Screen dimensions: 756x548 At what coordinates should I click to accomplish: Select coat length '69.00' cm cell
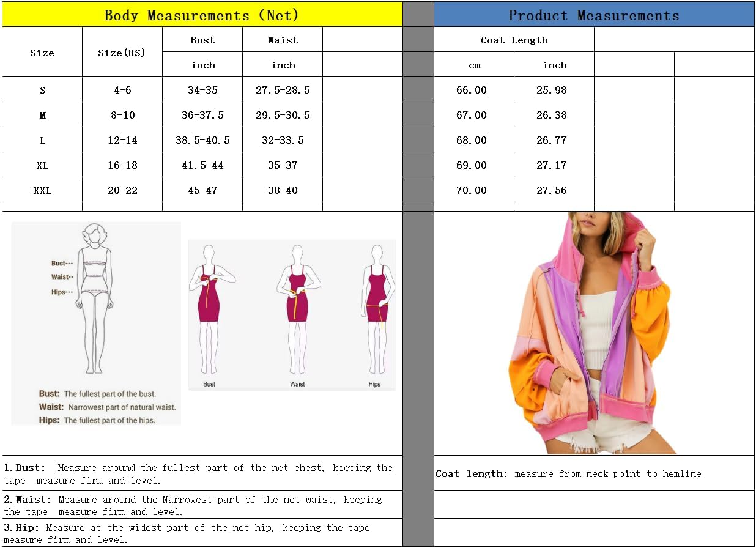pos(474,165)
